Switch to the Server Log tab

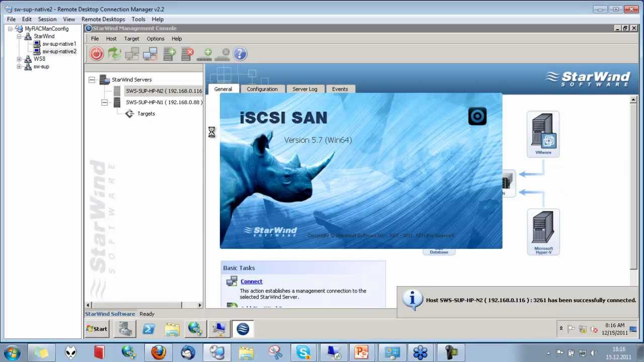point(305,89)
